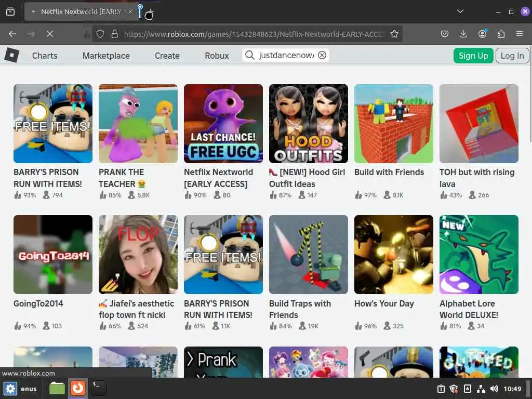This screenshot has height=399, width=532.
Task: Open the Firefox hamburger menu
Action: coord(520,34)
